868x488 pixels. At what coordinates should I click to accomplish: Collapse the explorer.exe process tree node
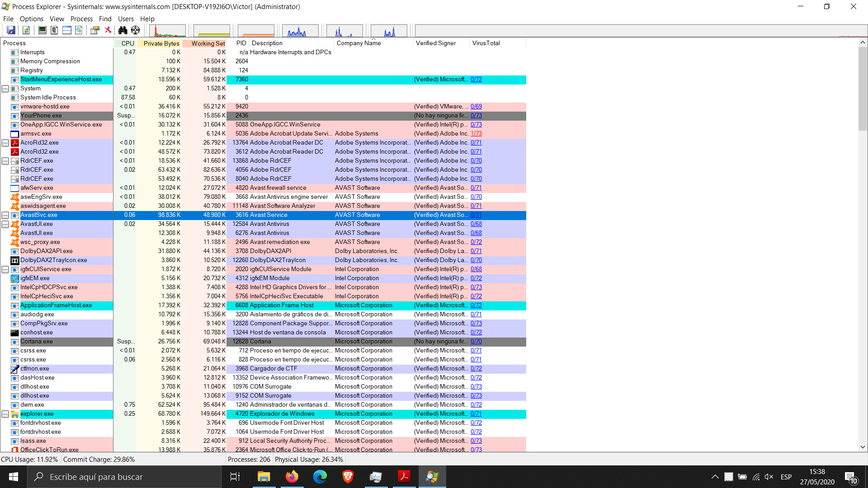(x=5, y=414)
